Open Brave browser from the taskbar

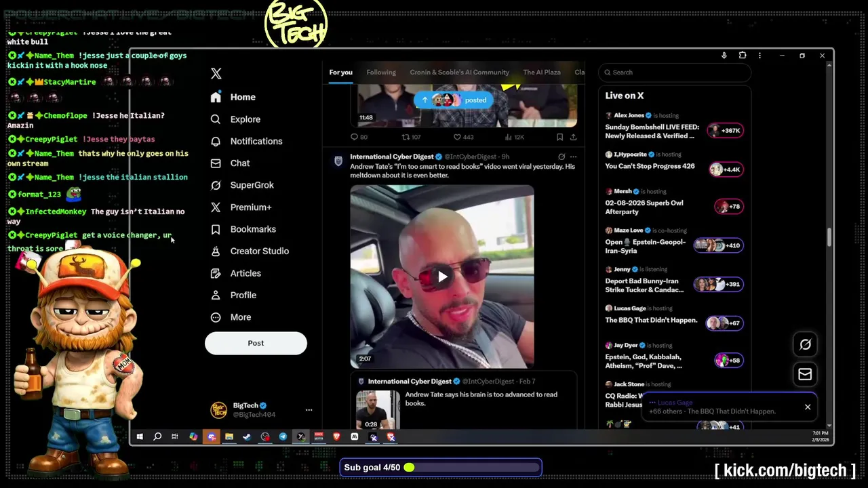pyautogui.click(x=336, y=437)
